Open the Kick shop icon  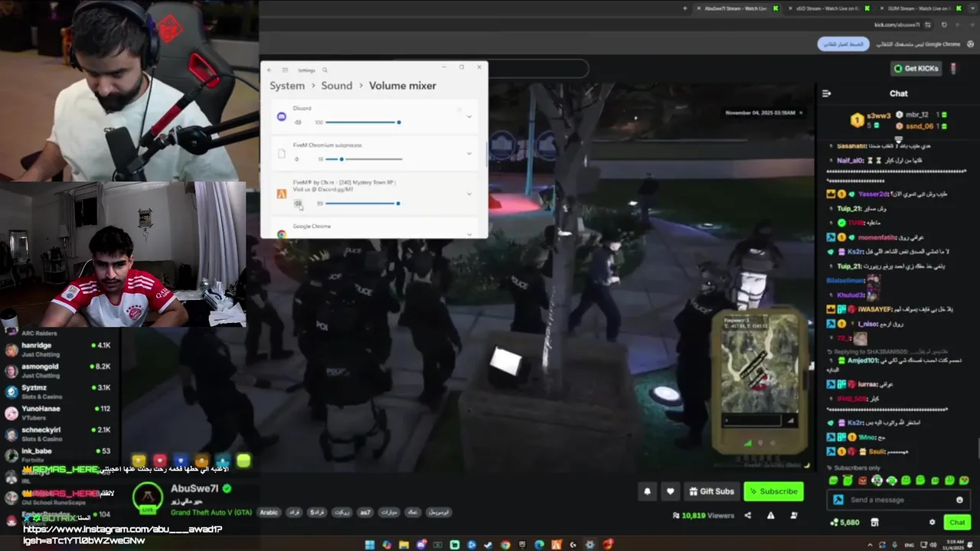point(874,522)
